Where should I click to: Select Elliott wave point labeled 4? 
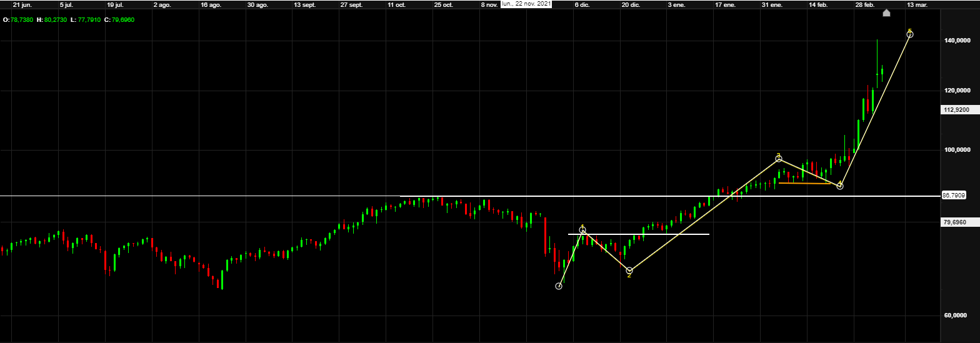tap(840, 186)
